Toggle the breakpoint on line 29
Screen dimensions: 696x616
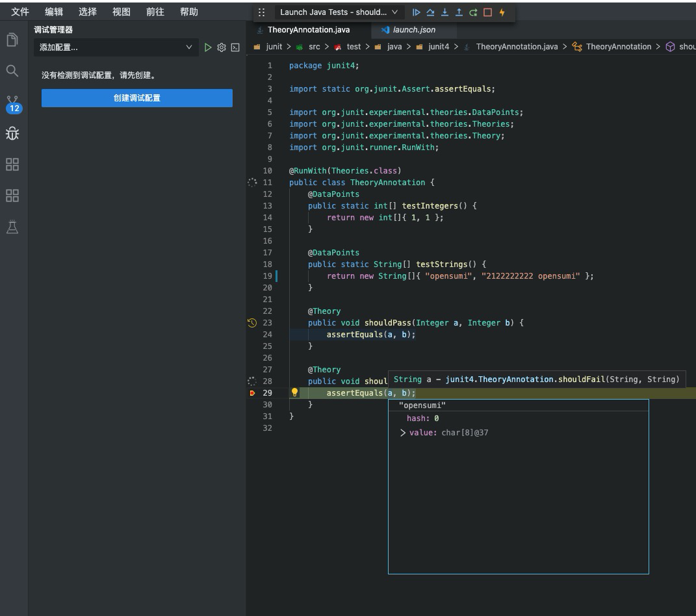click(x=252, y=393)
